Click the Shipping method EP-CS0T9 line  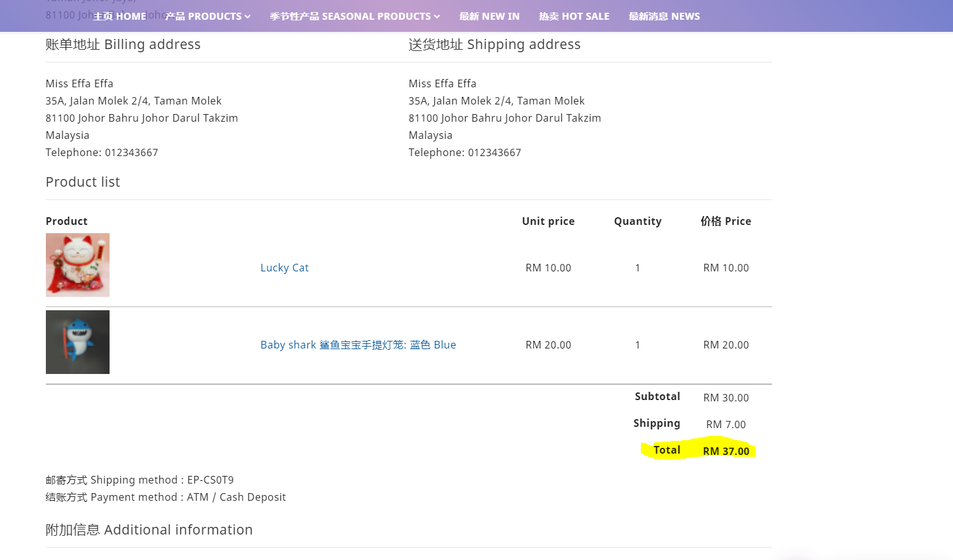click(x=140, y=480)
